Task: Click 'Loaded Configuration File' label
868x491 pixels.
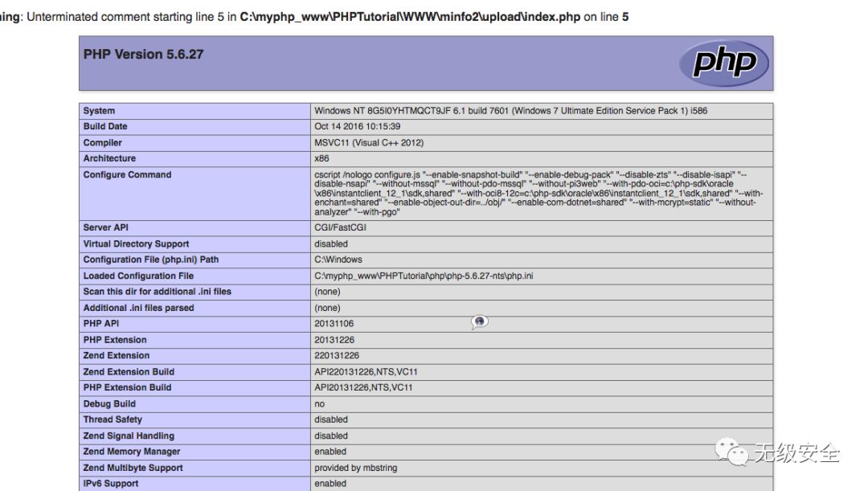Action: [x=138, y=276]
